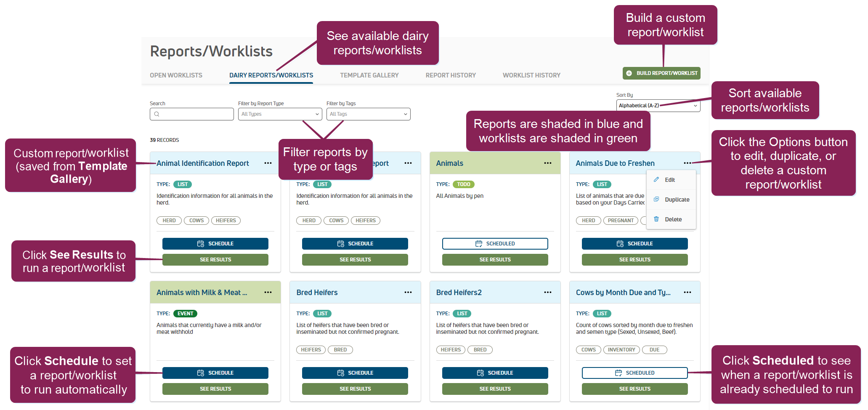The image size is (868, 410).
Task: Click See Results on Animal Identification Report
Action: coord(215,260)
